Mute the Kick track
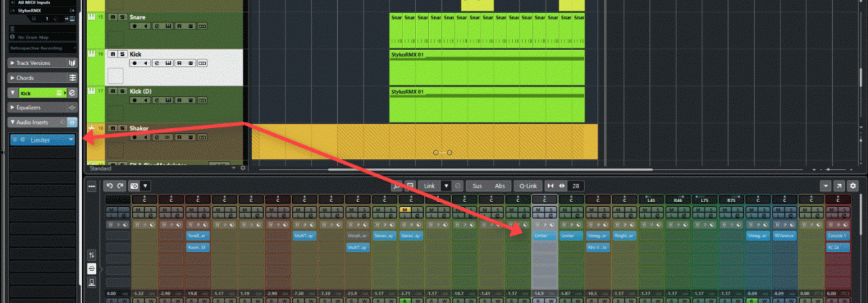The width and height of the screenshot is (868, 303). click(113, 54)
